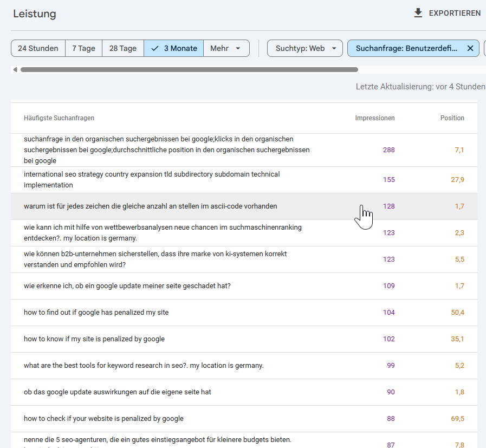486x448 pixels.
Task: Click the impressions value 109
Action: (x=388, y=286)
